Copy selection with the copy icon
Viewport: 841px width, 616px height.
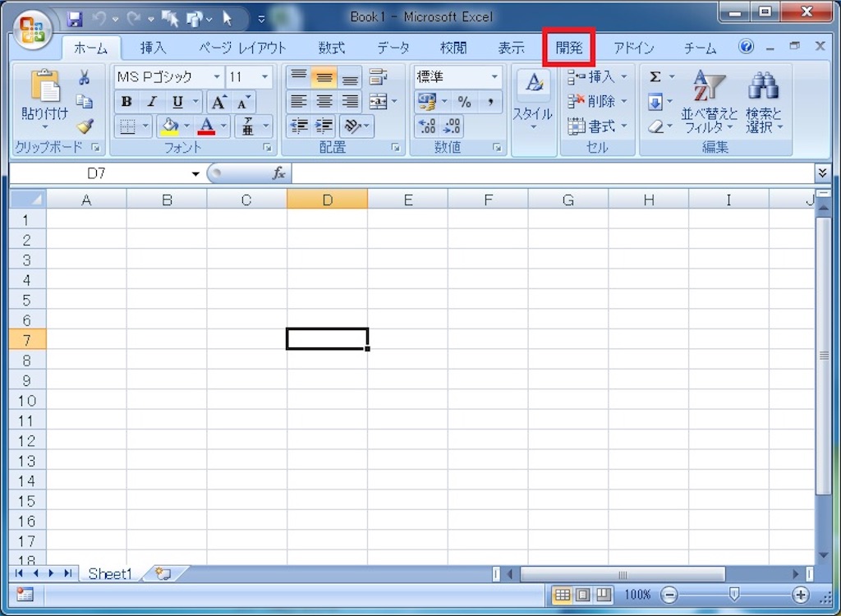85,101
